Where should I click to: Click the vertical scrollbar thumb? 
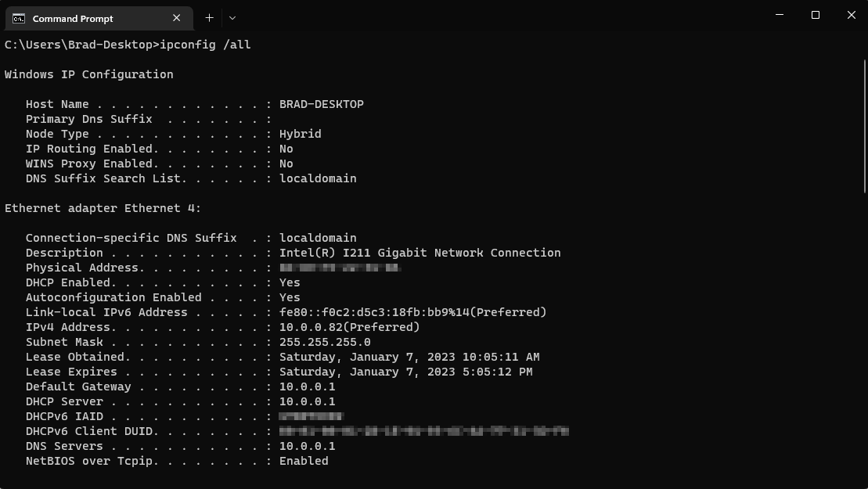(865, 126)
